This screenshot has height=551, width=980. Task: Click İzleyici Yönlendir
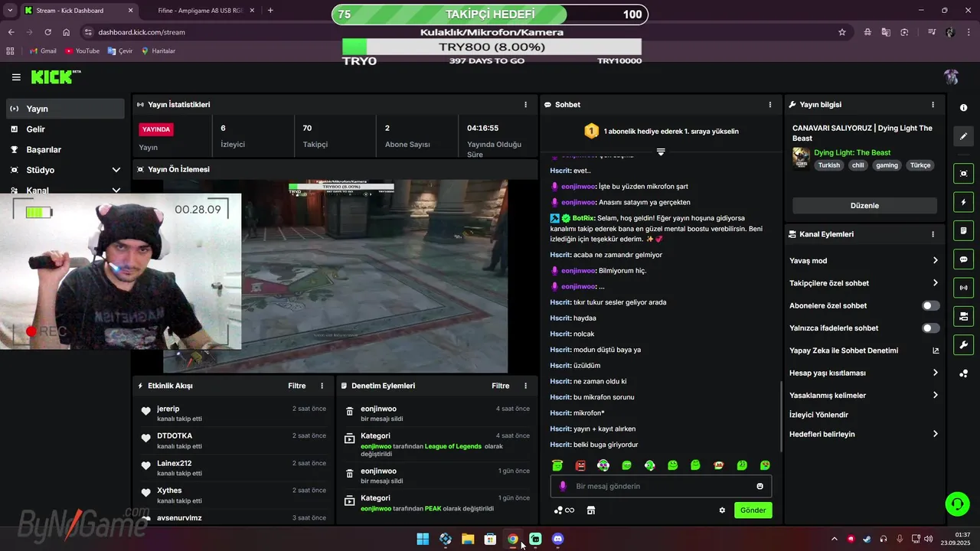(x=818, y=415)
